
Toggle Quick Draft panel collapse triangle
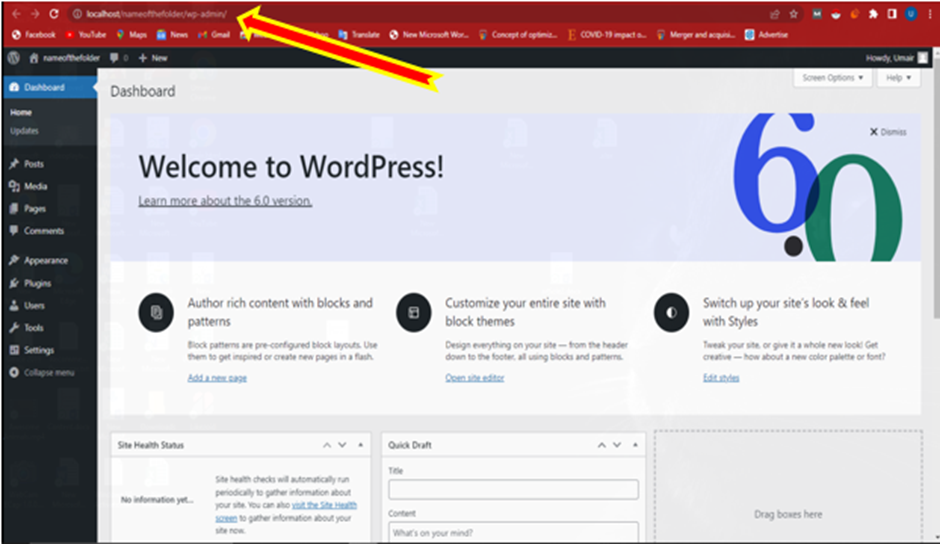coord(635,445)
